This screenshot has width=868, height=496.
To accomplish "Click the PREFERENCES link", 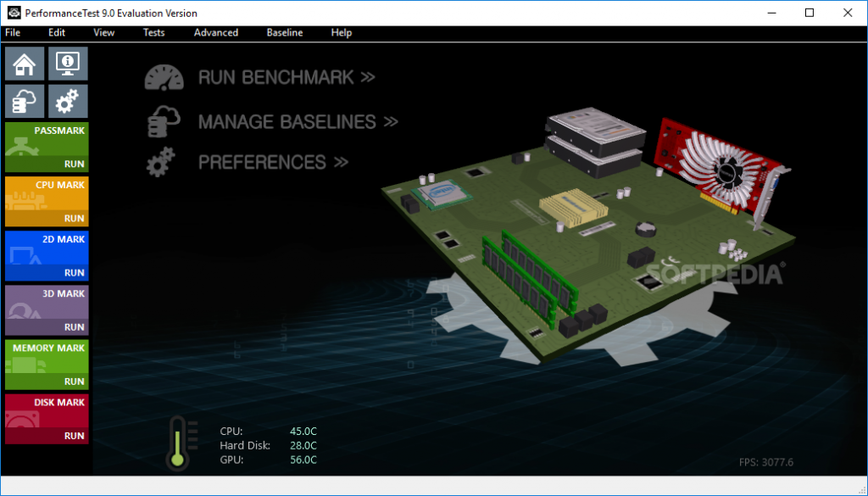I will [x=274, y=162].
